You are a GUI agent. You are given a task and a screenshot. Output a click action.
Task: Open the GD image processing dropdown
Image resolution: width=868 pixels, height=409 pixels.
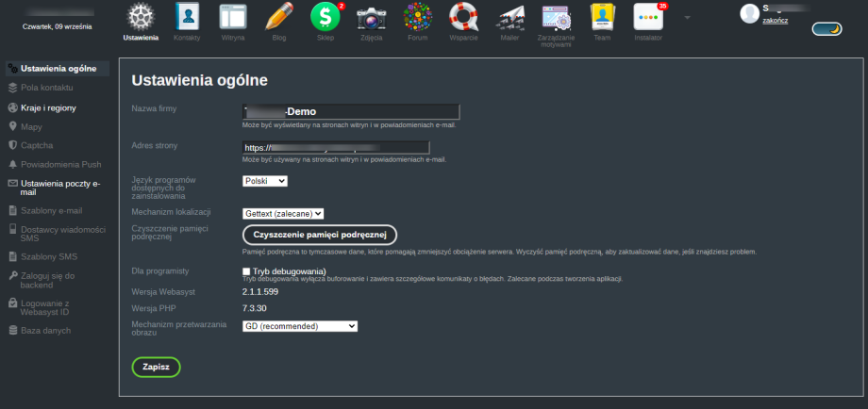click(x=300, y=326)
